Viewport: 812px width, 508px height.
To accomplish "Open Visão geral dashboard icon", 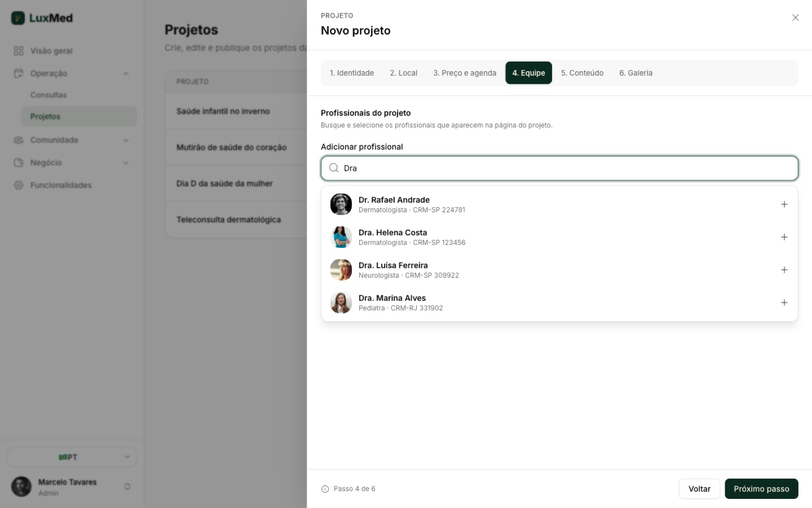I will (x=19, y=51).
